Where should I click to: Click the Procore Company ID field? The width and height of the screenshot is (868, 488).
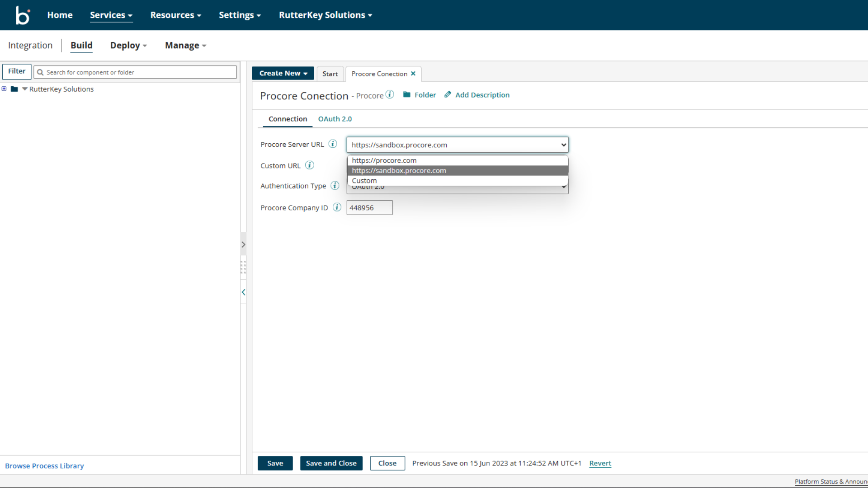pos(369,207)
